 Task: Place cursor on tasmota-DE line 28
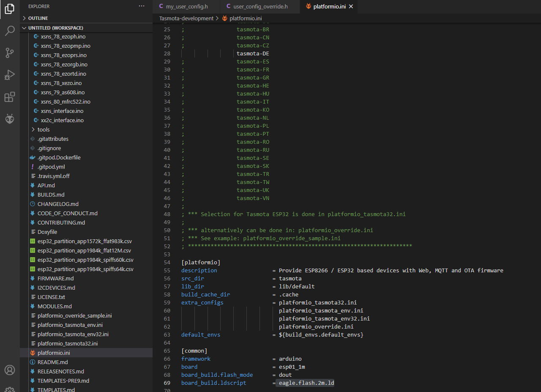tap(253, 54)
